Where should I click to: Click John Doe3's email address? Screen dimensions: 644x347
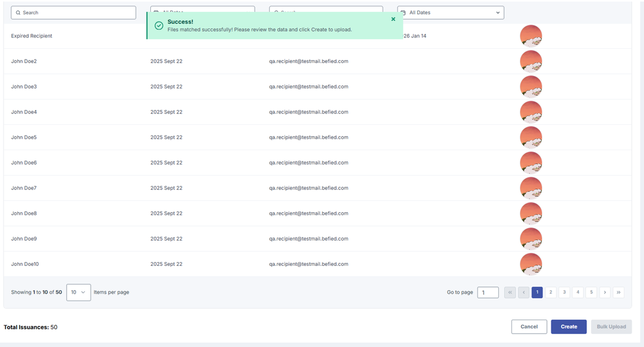pos(309,86)
